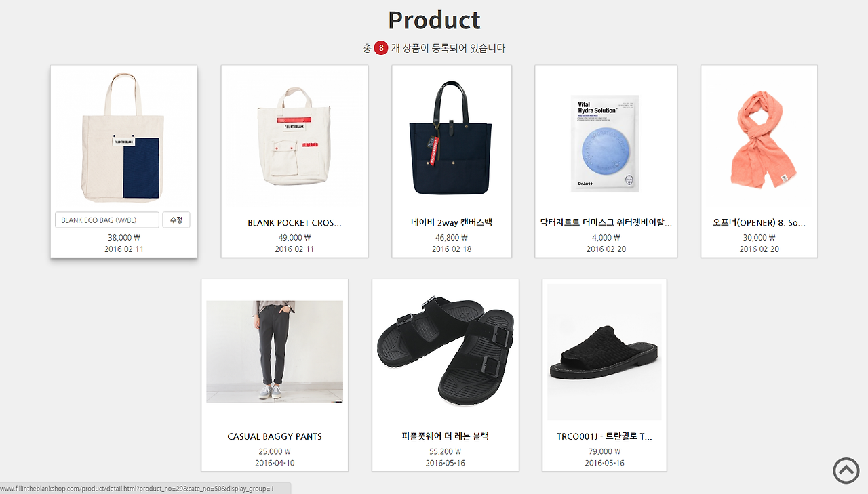Click the scroll-to-top arrow icon

coord(846,470)
